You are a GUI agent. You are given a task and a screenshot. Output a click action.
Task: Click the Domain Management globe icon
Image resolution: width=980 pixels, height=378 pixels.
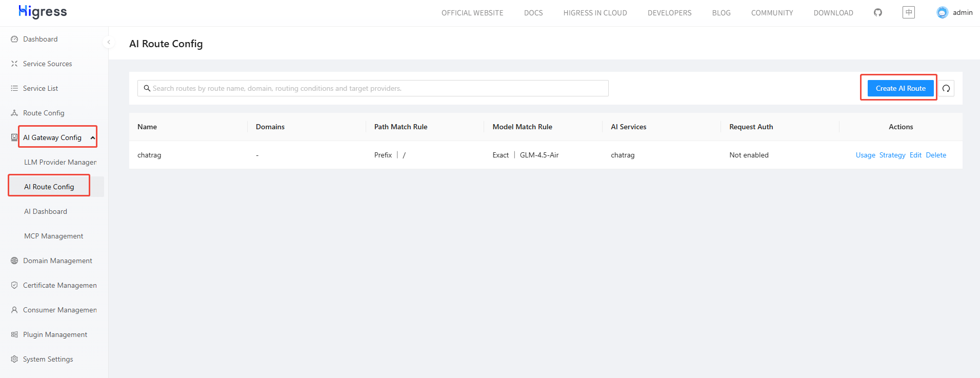pos(14,261)
